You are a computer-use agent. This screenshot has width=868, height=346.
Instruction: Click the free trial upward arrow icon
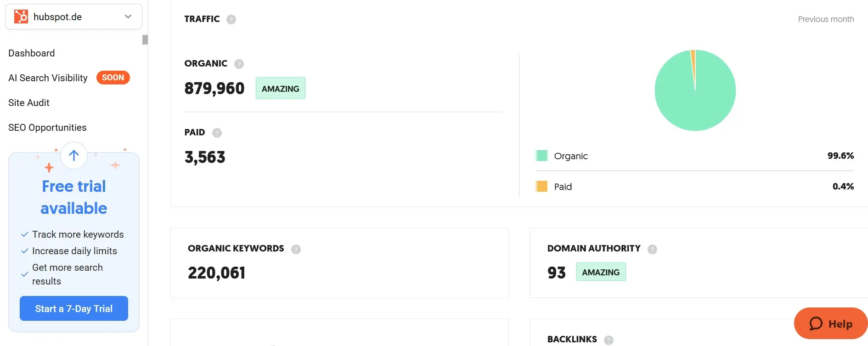(x=73, y=156)
